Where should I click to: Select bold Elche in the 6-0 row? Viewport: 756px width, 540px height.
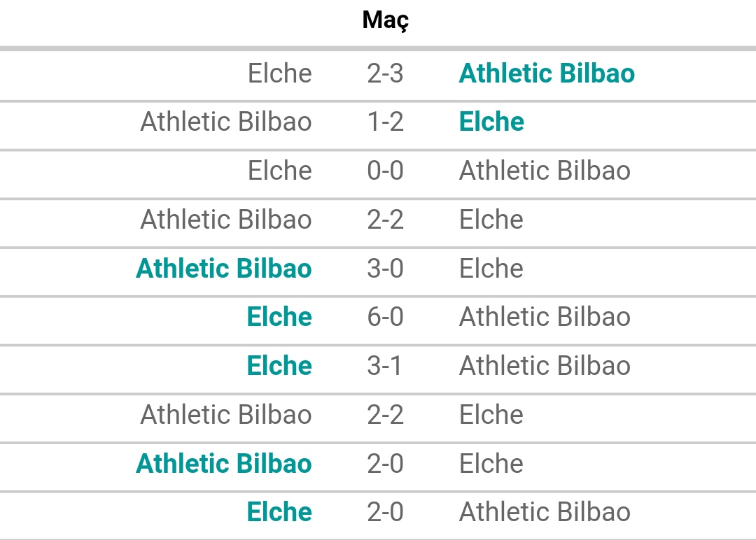pyautogui.click(x=279, y=318)
